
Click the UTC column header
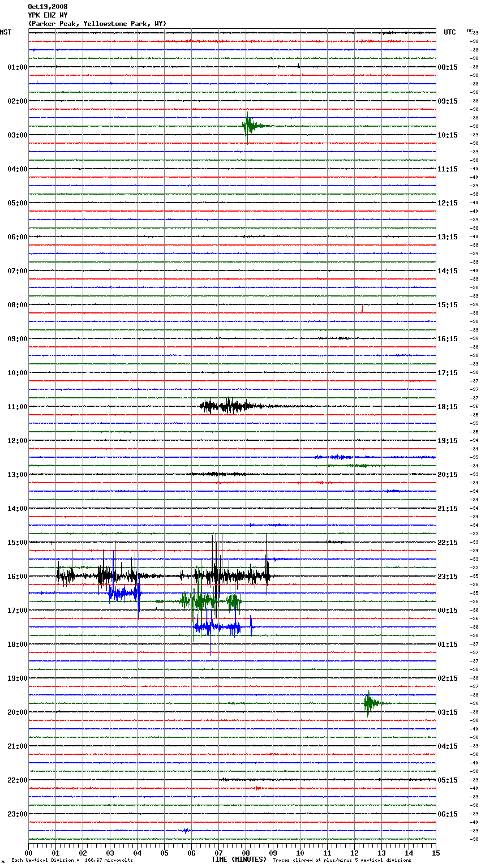[450, 32]
